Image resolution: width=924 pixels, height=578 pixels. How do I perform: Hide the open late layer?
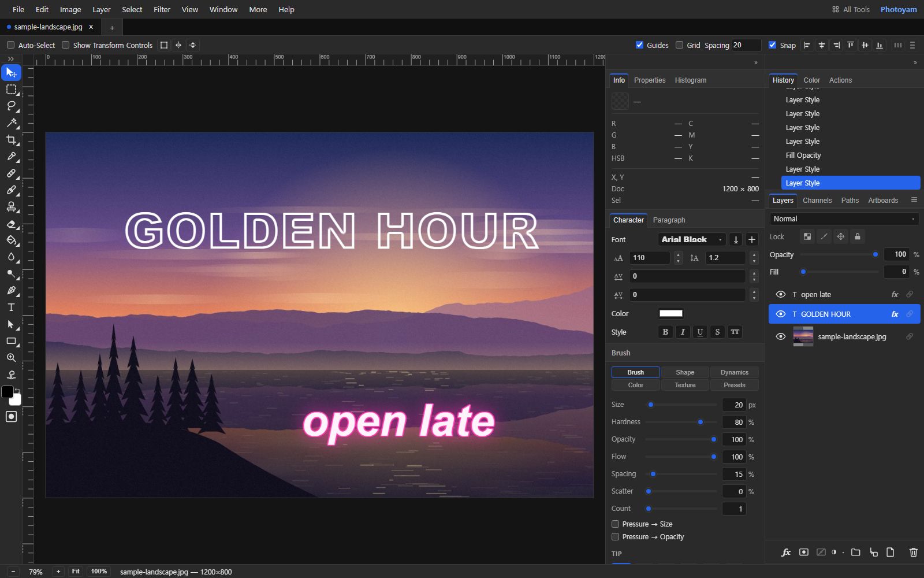click(x=781, y=294)
